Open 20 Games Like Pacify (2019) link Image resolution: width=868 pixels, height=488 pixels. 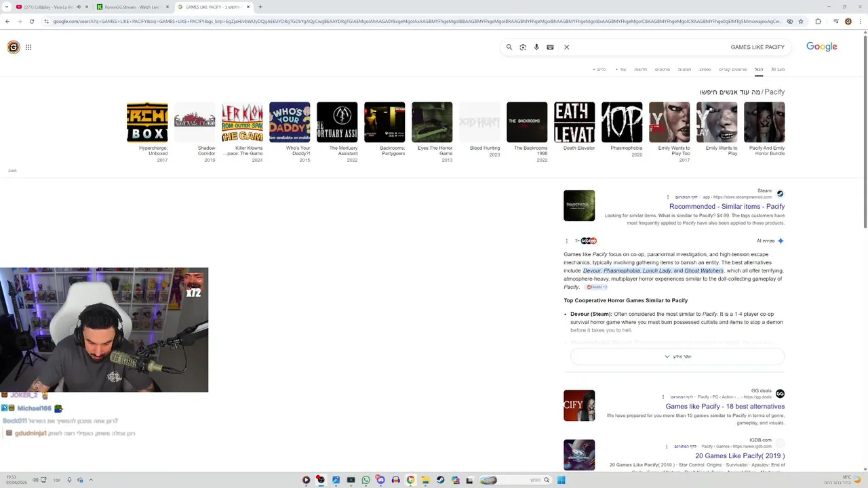(x=740, y=456)
